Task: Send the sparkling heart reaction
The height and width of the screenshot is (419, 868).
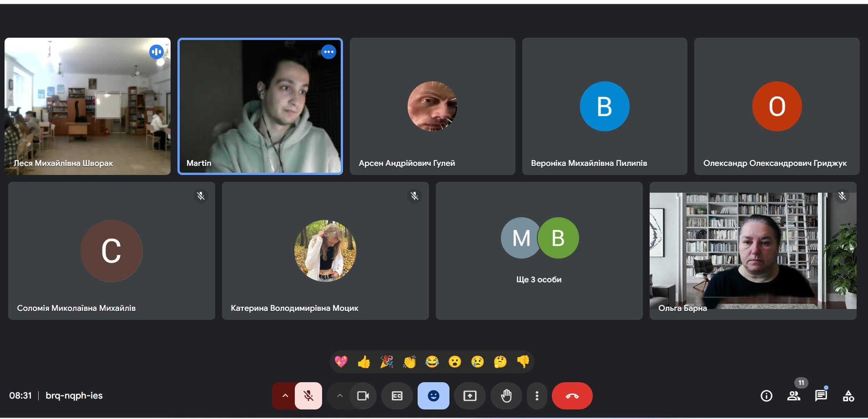Action: tap(341, 362)
